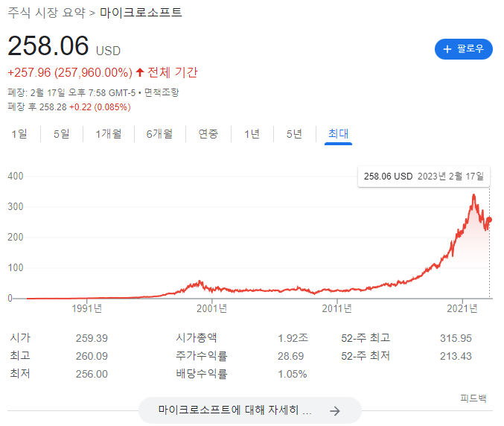Click the arrow icon in the more-info button

[x=334, y=410]
